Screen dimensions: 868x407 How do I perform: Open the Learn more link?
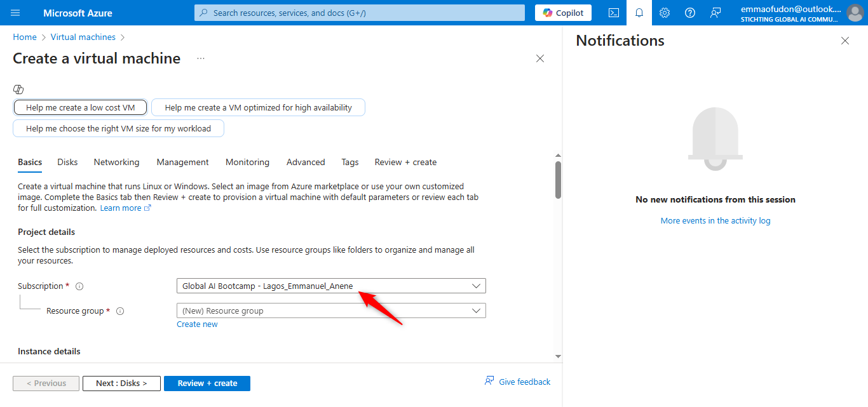click(x=125, y=208)
